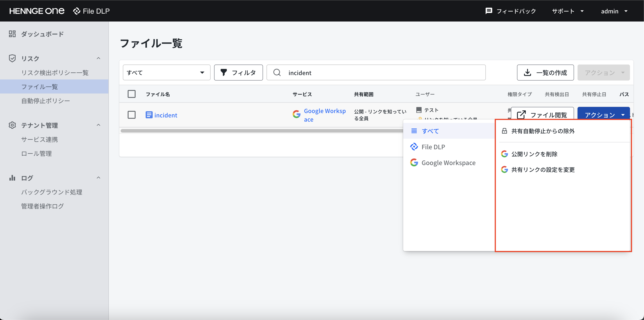Click the risk shield icon
The width and height of the screenshot is (644, 320).
[12, 58]
